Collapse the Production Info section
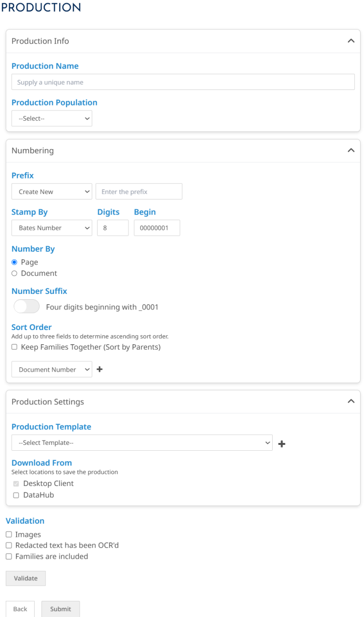The image size is (364, 617). (350, 41)
